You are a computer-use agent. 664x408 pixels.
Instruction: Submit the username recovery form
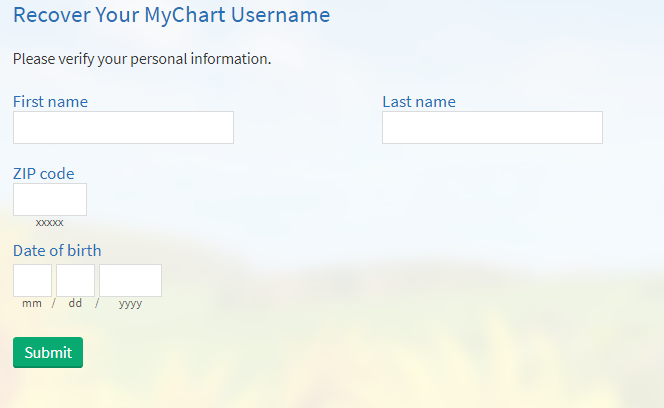(48, 352)
